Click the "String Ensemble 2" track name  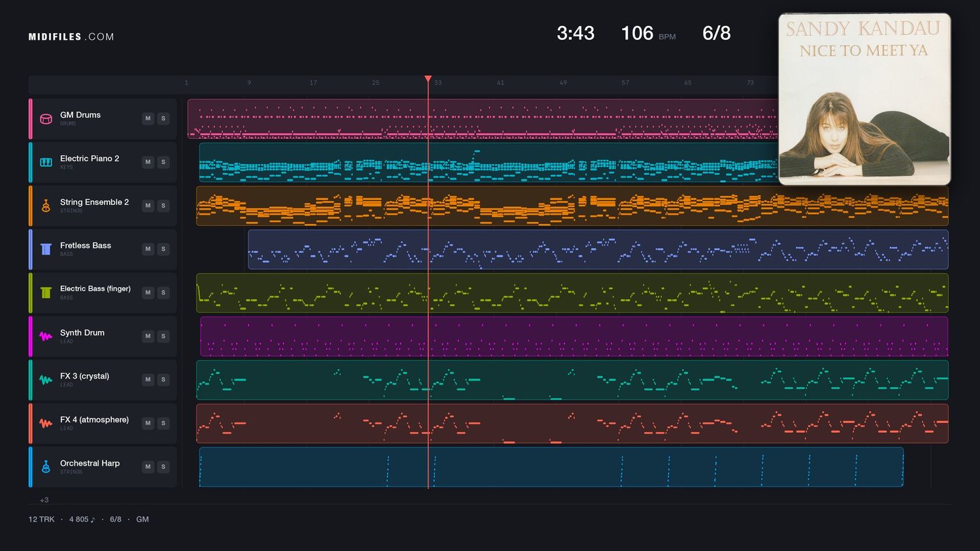(94, 202)
